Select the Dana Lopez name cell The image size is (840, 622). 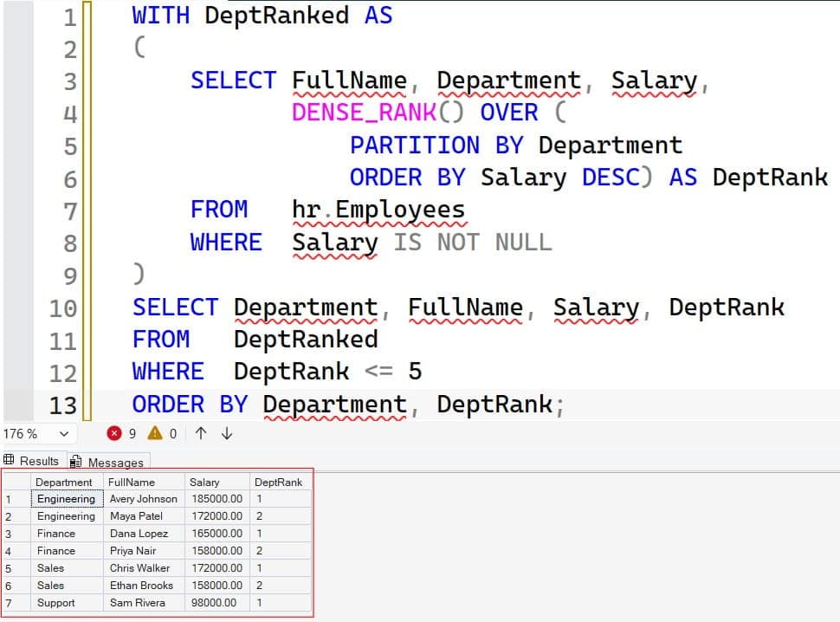tap(144, 534)
